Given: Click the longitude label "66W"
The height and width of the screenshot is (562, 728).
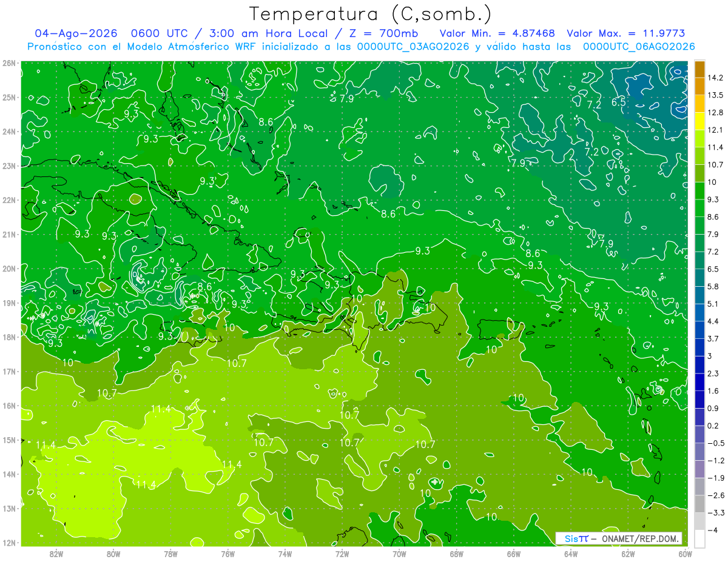Looking at the screenshot, I should (513, 554).
